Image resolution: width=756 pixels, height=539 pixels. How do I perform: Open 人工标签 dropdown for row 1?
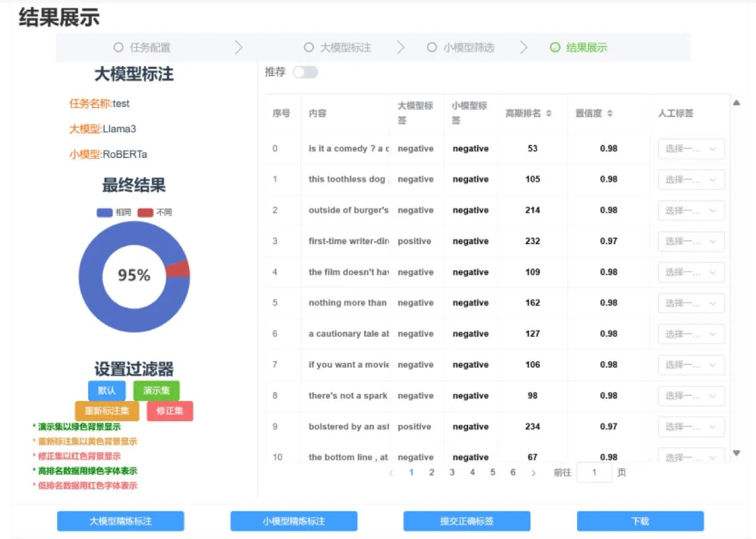691,179
